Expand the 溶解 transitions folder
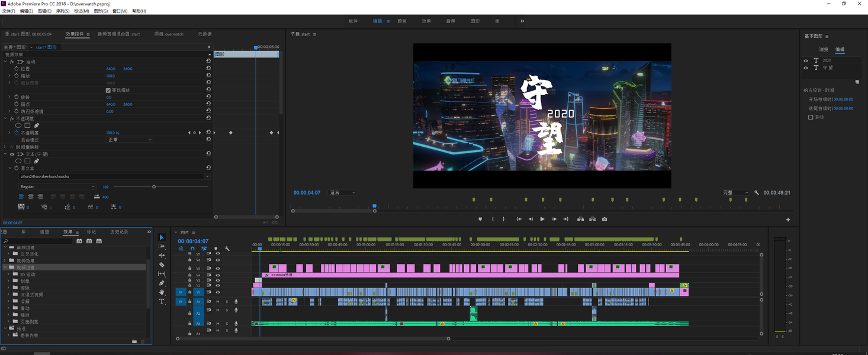868x355 pixels. [x=9, y=301]
